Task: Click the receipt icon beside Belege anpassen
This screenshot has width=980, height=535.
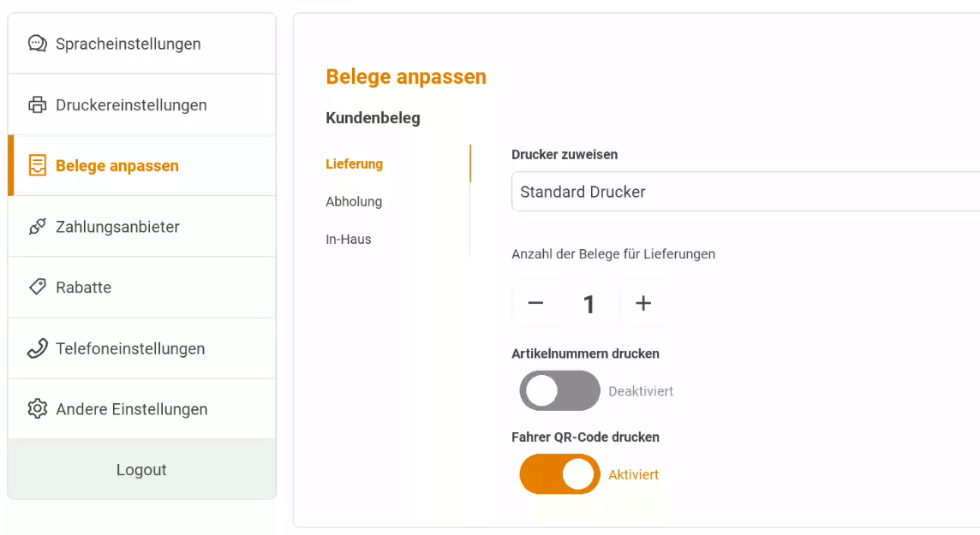Action: [38, 165]
